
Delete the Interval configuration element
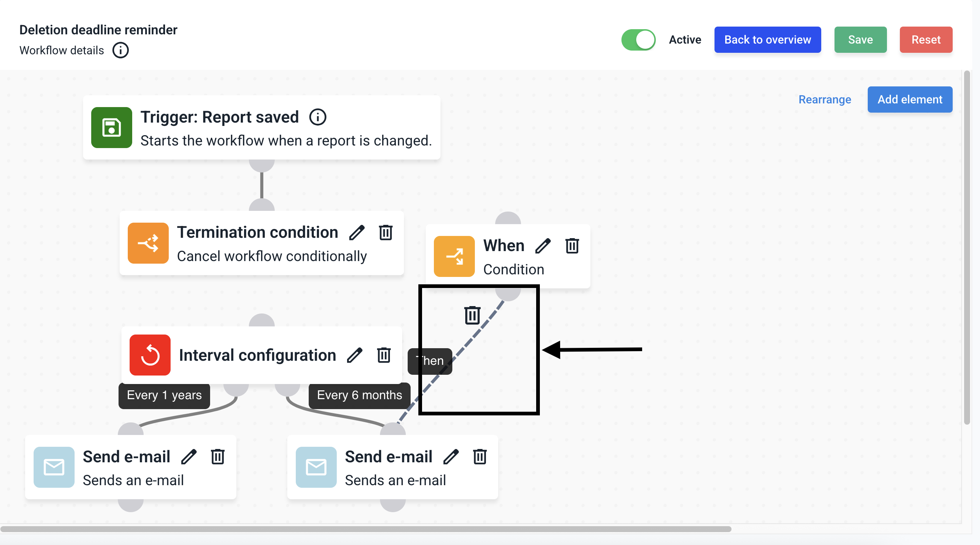384,355
